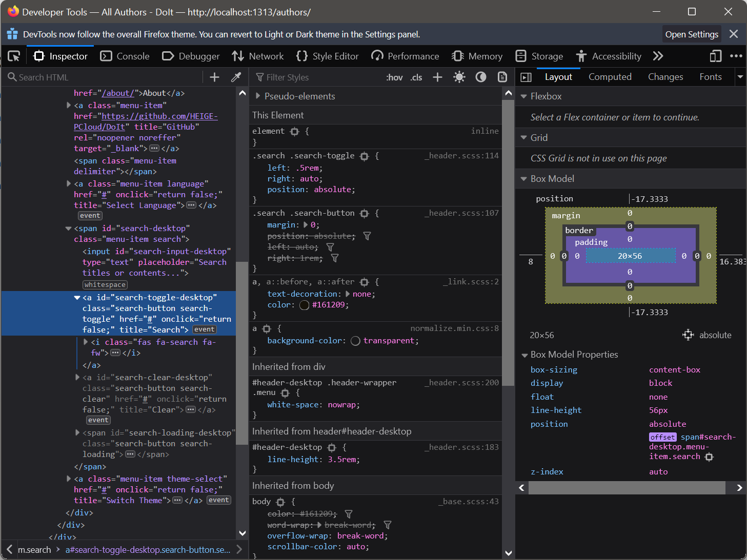Open responsive design mode

tap(715, 56)
